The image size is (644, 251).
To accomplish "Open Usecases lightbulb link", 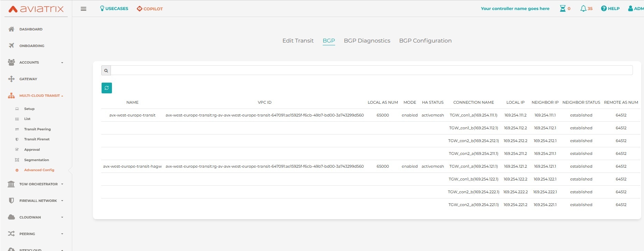I will point(114,8).
